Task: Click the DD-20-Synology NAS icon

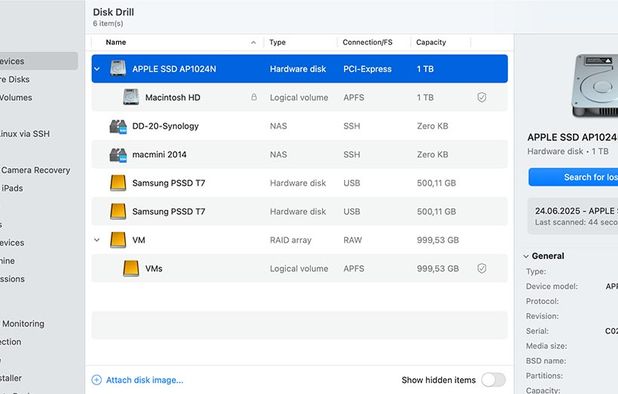Action: [118, 126]
